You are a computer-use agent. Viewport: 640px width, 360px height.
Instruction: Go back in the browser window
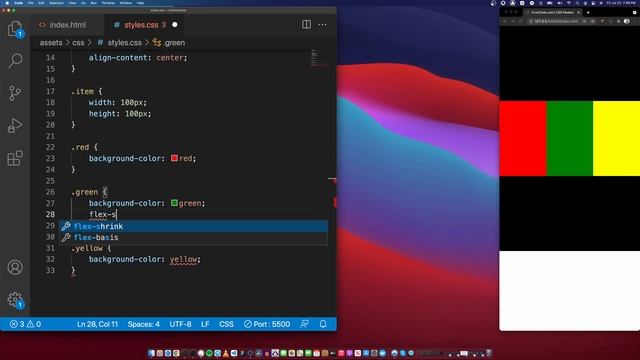pos(505,21)
